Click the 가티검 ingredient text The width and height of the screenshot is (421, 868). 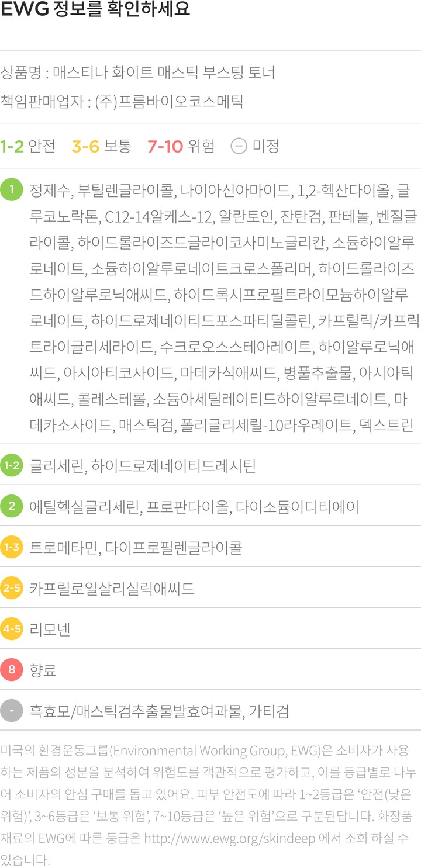coord(268,711)
